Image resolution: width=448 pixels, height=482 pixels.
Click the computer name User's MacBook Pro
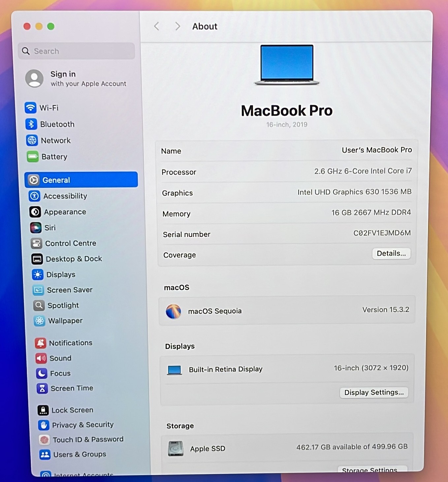click(377, 150)
